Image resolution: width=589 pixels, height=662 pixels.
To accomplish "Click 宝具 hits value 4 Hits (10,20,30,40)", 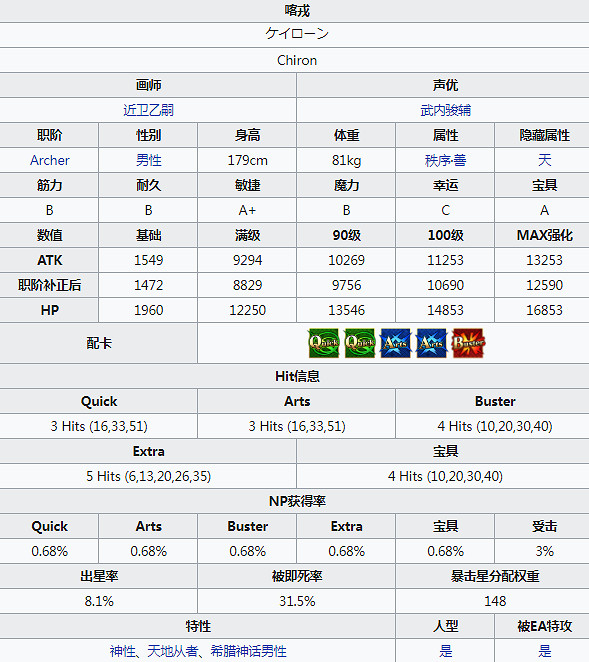I will [445, 477].
